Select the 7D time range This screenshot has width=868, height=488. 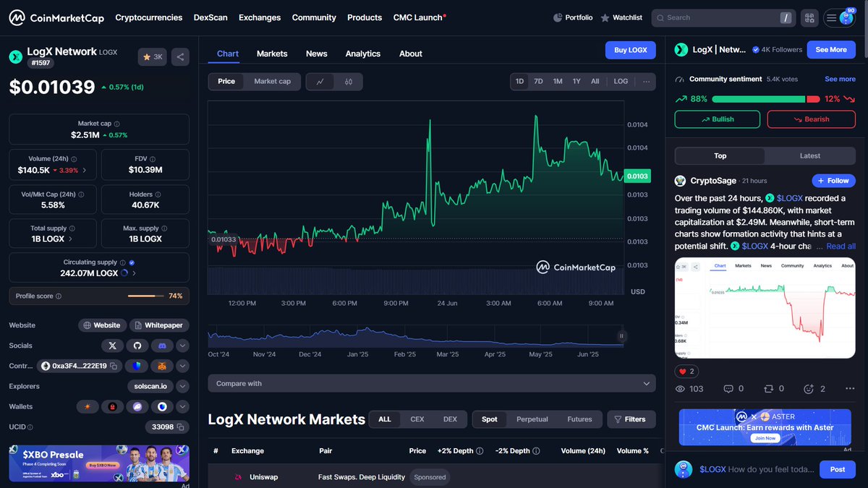click(x=538, y=82)
